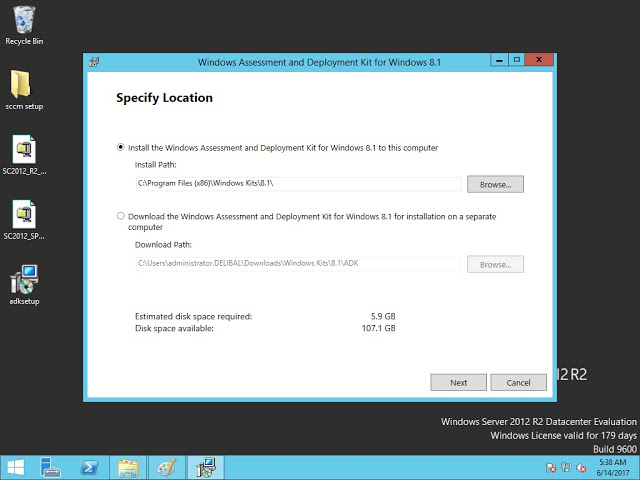The width and height of the screenshot is (640, 480).
Task: Open the SC2012_R2 installer desktop icon
Action: coord(24,150)
